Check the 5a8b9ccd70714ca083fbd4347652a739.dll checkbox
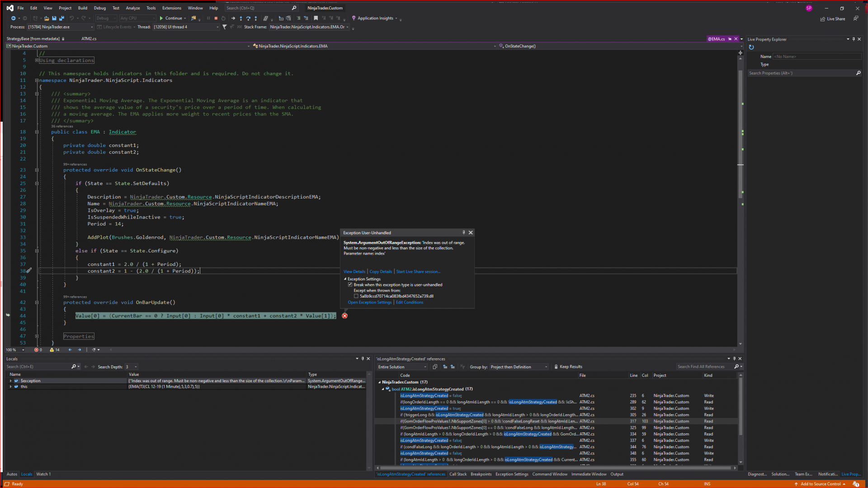 click(x=356, y=296)
